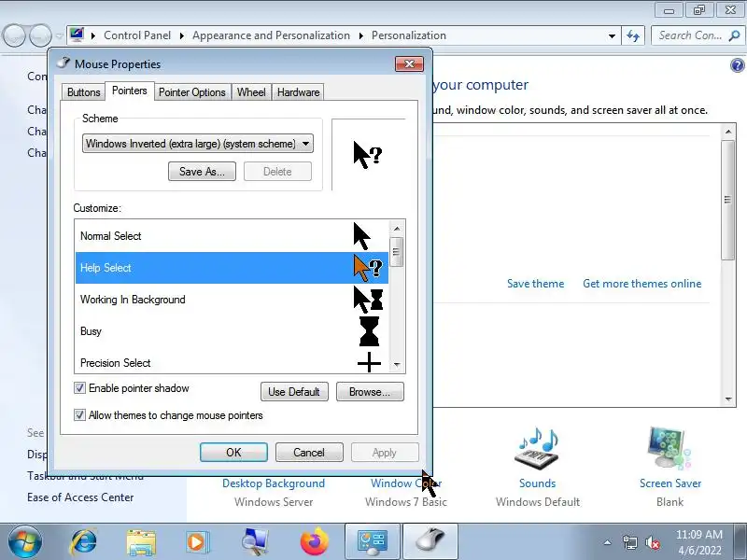Open the Wheel tab
This screenshot has width=747, height=560.
pyautogui.click(x=251, y=92)
